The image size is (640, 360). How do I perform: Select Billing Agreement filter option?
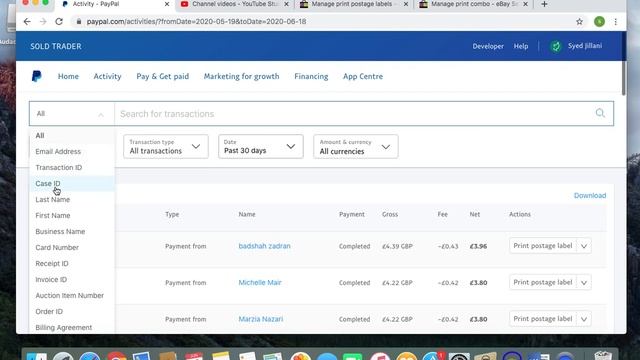[72, 327]
